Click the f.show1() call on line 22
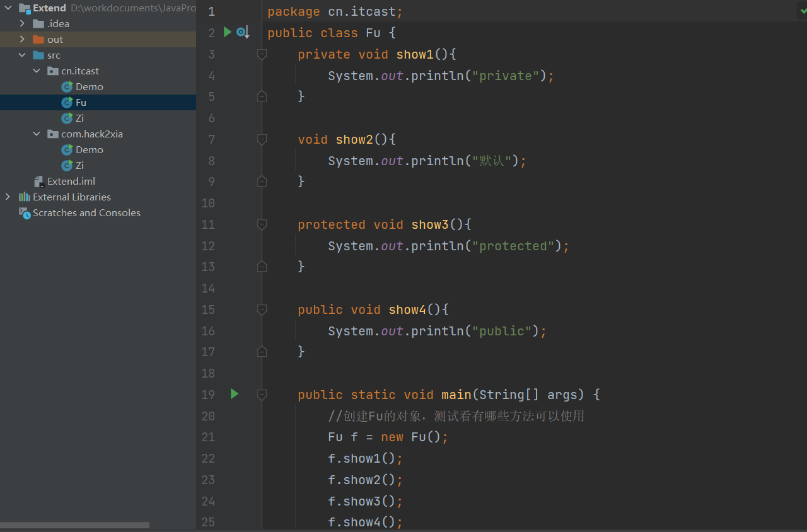Viewport: 807px width, 532px height. pyautogui.click(x=366, y=458)
